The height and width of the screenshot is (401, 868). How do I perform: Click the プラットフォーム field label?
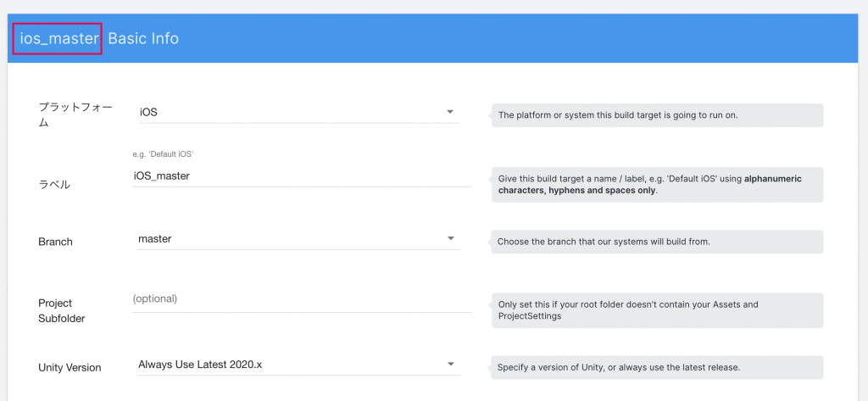[75, 114]
